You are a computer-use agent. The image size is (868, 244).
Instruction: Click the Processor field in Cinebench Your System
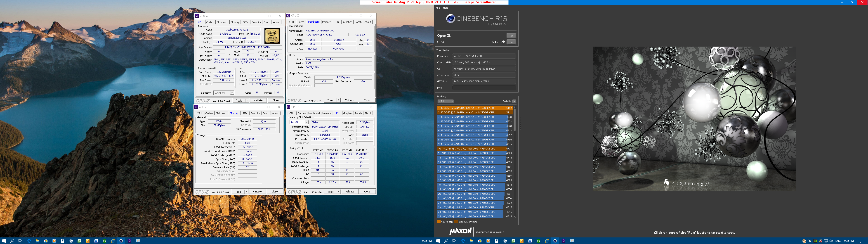[484, 56]
